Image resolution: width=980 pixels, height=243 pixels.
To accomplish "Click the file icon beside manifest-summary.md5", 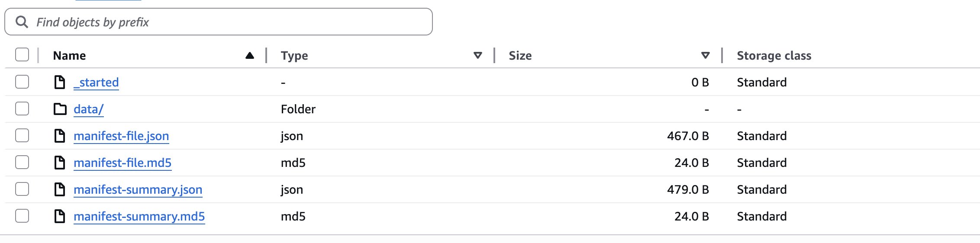I will pos(59,216).
